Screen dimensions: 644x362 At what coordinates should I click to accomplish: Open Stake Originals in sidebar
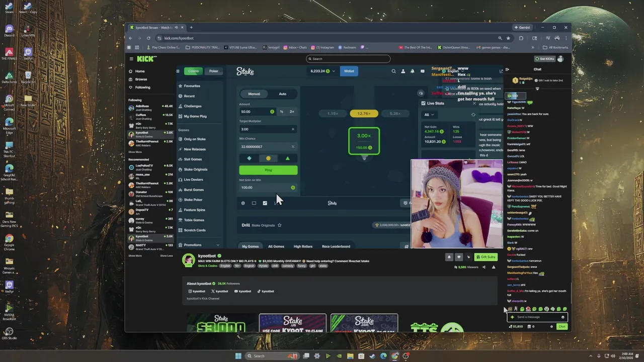[x=196, y=169]
